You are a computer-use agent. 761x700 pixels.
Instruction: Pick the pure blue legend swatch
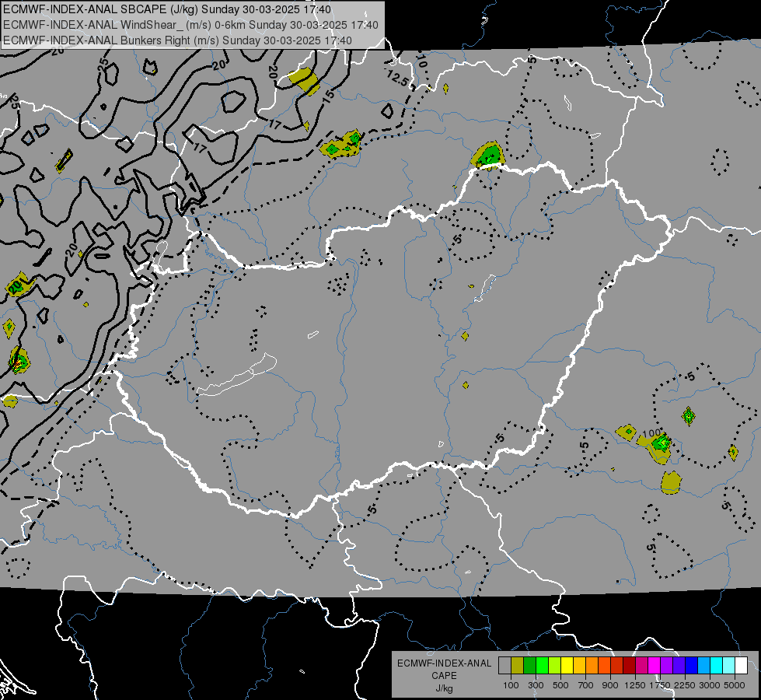692,666
